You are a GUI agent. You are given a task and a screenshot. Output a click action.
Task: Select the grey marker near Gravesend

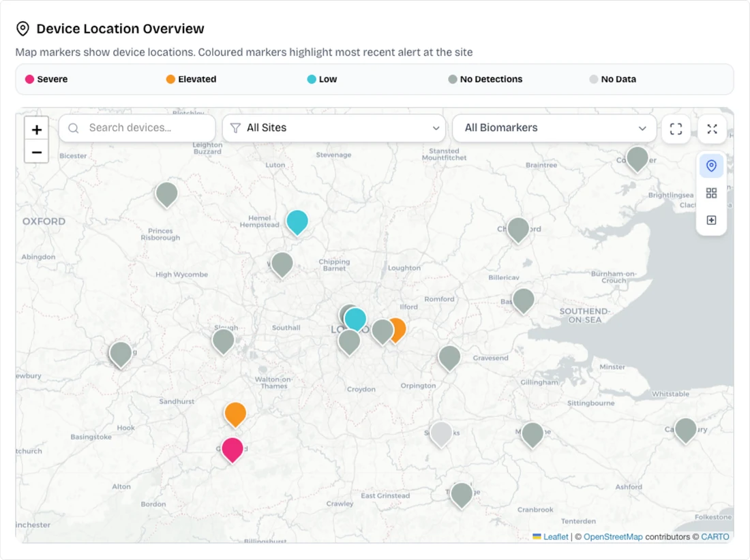point(449,358)
